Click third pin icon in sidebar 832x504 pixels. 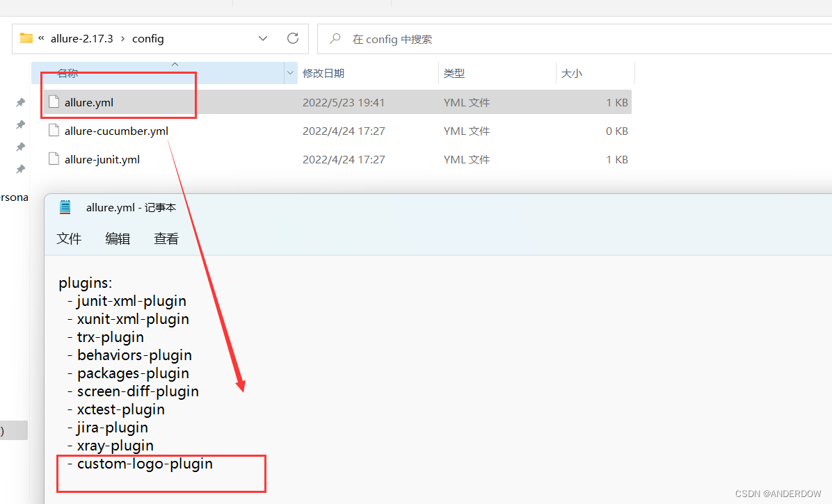(20, 147)
